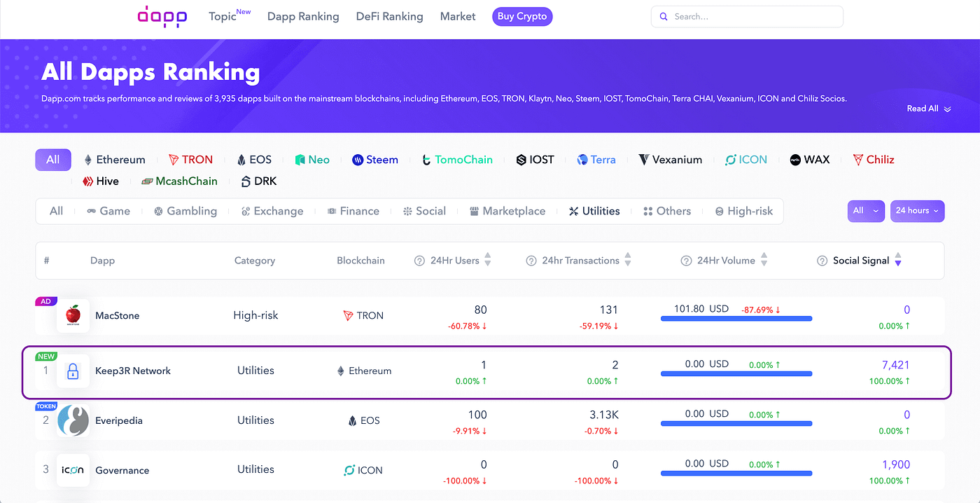Select the All category tab
980x503 pixels.
click(57, 211)
